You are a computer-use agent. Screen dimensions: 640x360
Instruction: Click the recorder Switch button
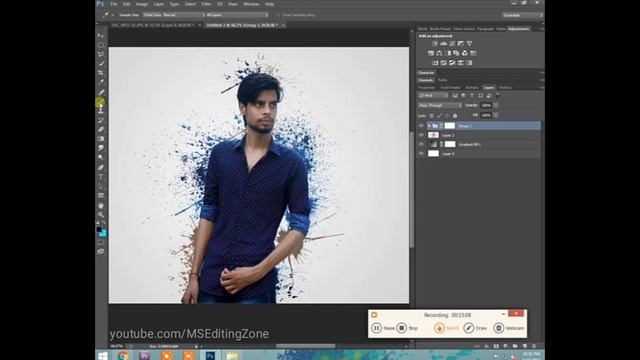pyautogui.click(x=446, y=328)
